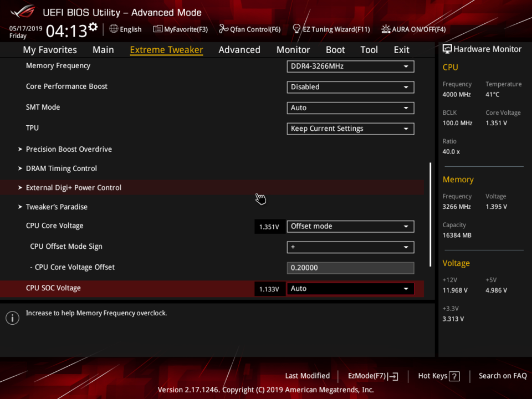Screen dimensions: 532x399
Task: Open Hot Keys question mark icon
Action: click(x=454, y=376)
